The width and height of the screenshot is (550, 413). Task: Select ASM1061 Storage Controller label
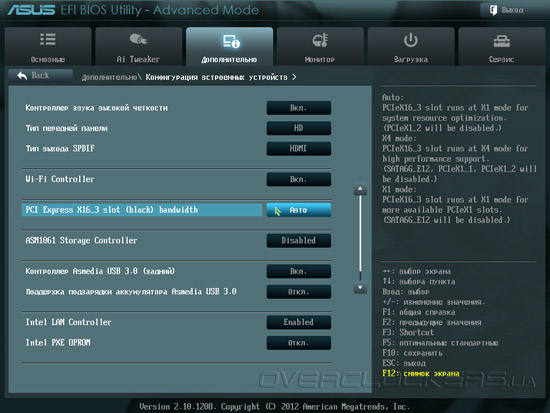81,241
